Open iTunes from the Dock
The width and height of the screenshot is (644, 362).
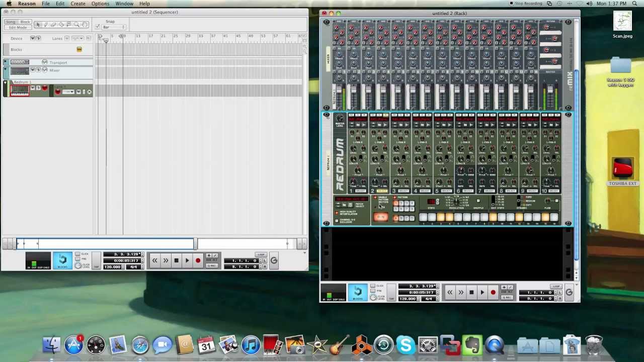pyautogui.click(x=251, y=345)
